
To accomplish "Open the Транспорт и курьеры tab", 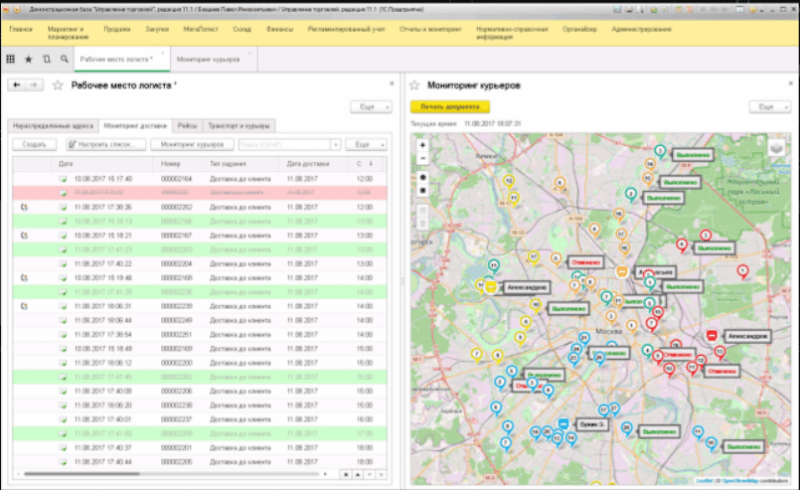I will (x=238, y=126).
